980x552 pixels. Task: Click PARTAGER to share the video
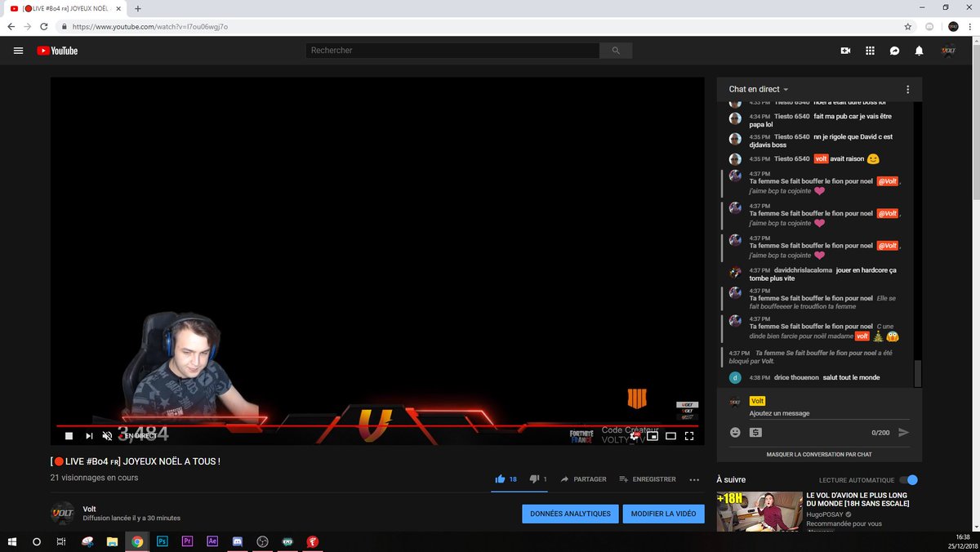coord(583,479)
